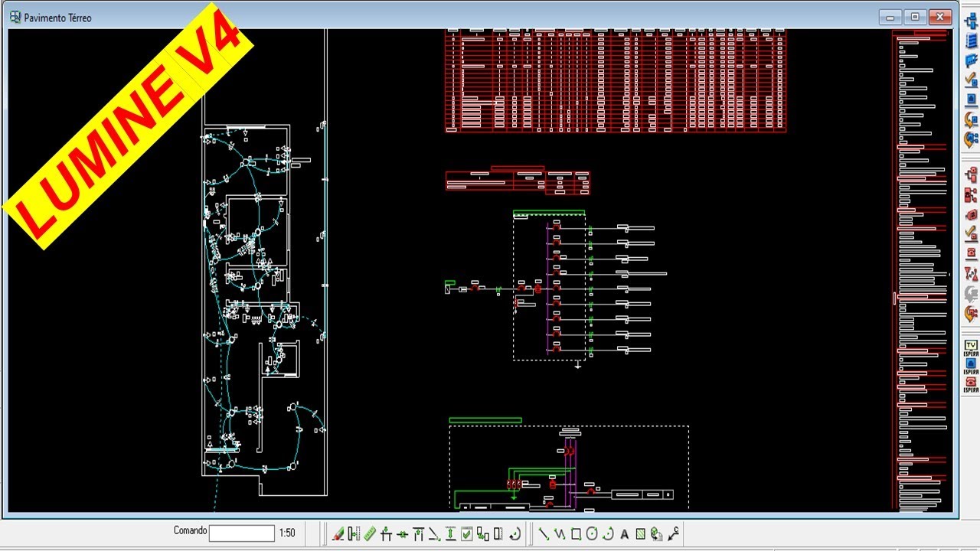
Task: Select the Arc drawing tool
Action: tap(608, 533)
